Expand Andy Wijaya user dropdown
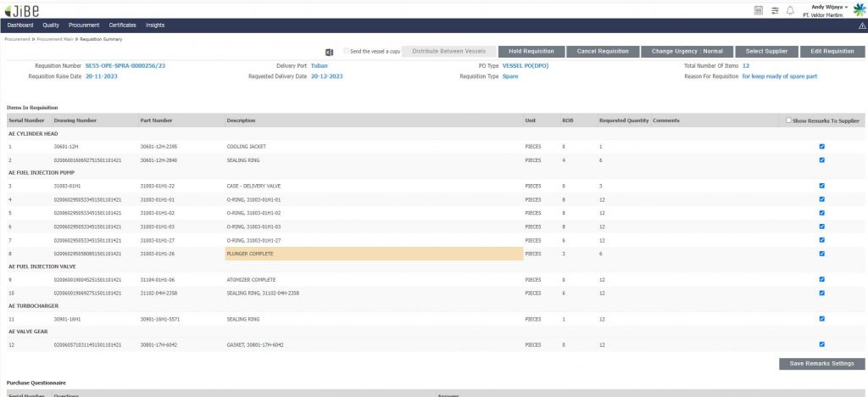 (827, 6)
